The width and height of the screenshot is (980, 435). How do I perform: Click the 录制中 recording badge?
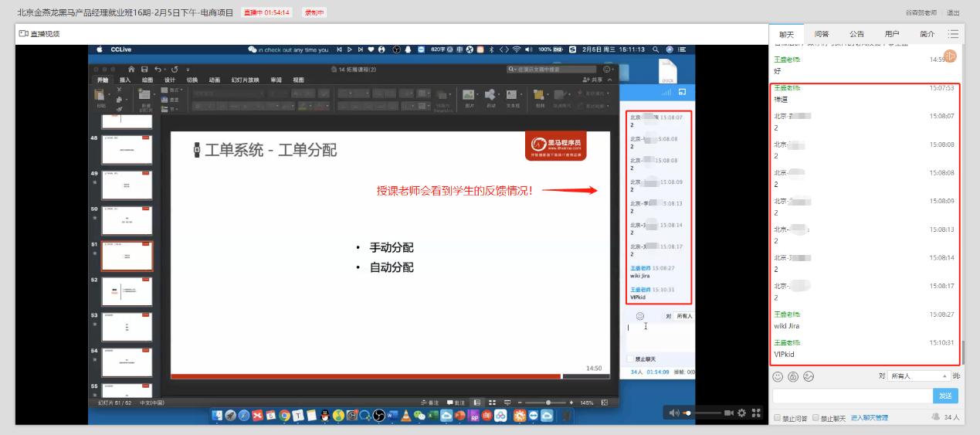pyautogui.click(x=314, y=12)
